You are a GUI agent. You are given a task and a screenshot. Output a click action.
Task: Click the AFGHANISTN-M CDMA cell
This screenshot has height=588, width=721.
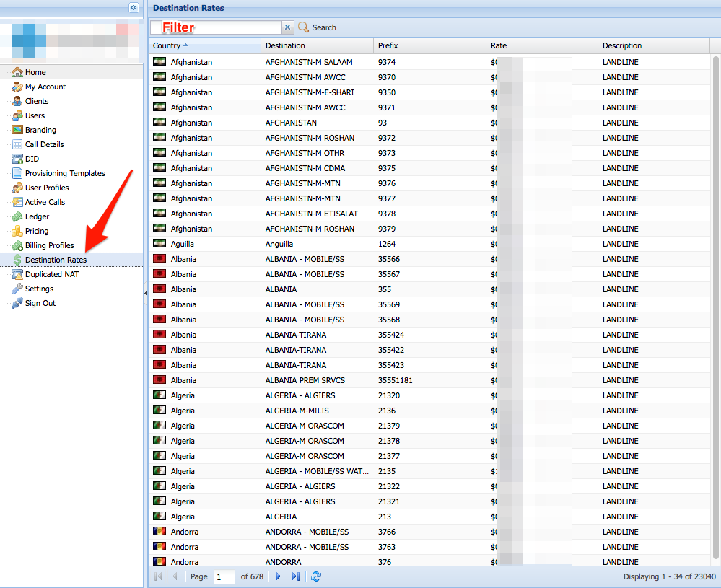point(317,168)
